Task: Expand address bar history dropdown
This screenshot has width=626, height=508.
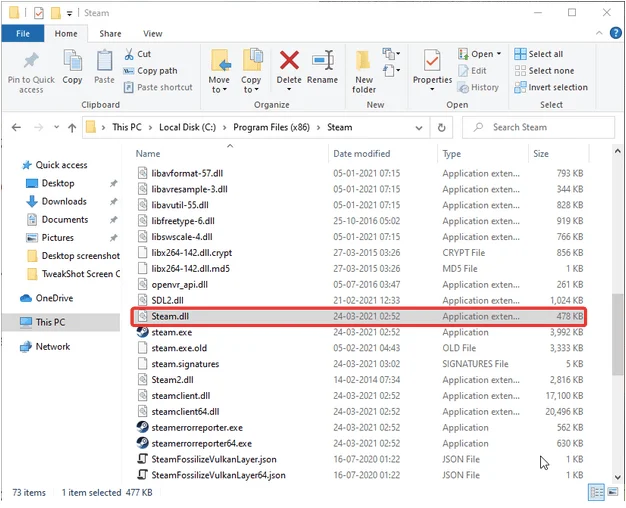Action: click(419, 128)
